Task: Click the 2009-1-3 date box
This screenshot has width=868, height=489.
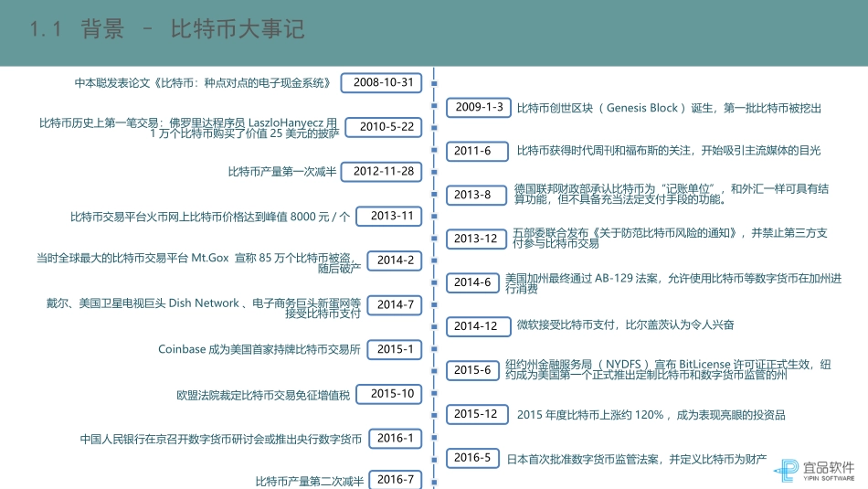Action: [478, 108]
